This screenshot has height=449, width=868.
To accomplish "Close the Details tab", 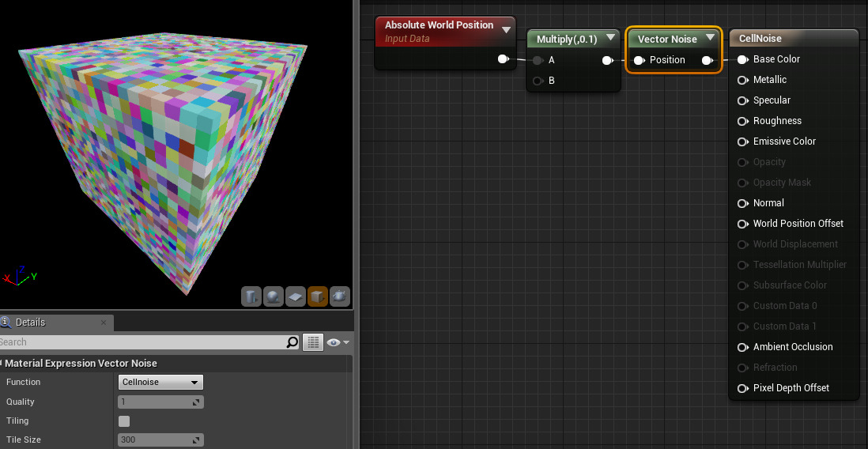I will pos(104,323).
